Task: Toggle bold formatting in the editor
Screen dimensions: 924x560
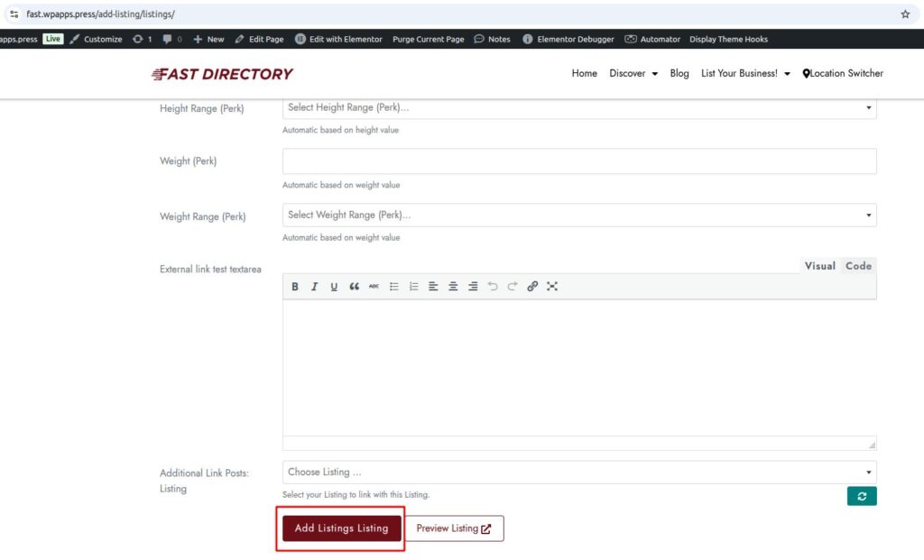Action: pos(295,287)
